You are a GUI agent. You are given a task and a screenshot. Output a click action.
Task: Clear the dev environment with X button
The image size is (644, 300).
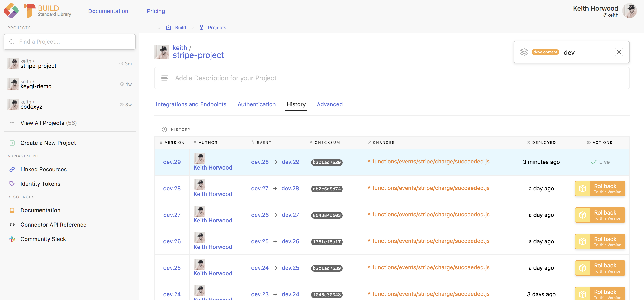click(619, 52)
